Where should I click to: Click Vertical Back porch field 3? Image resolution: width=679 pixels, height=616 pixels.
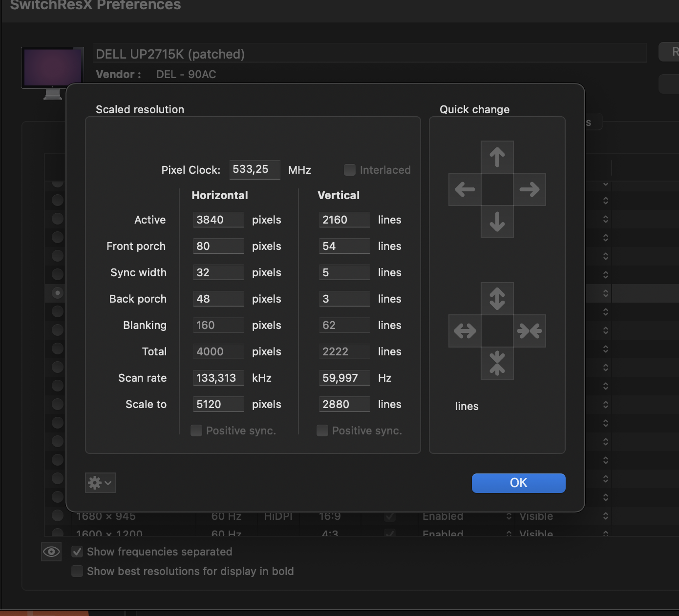pos(345,299)
